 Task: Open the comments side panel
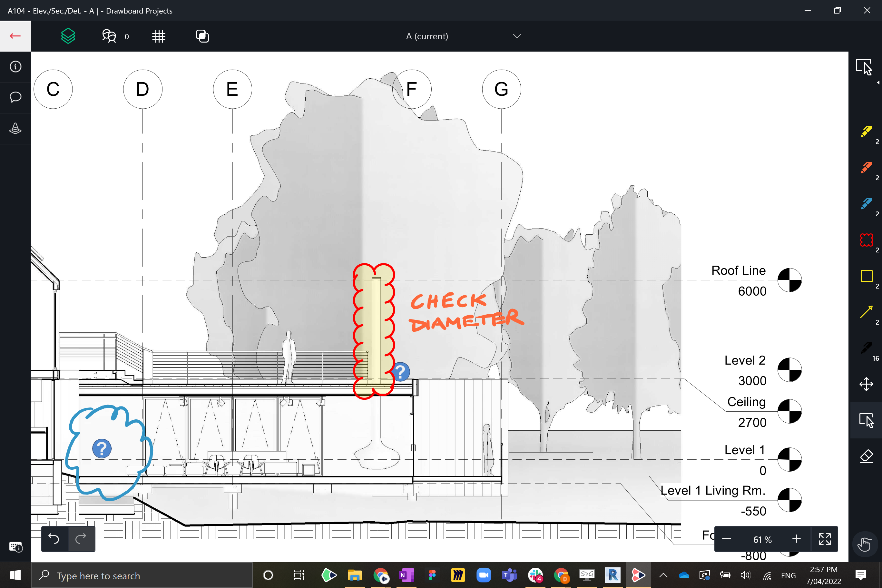click(x=15, y=97)
